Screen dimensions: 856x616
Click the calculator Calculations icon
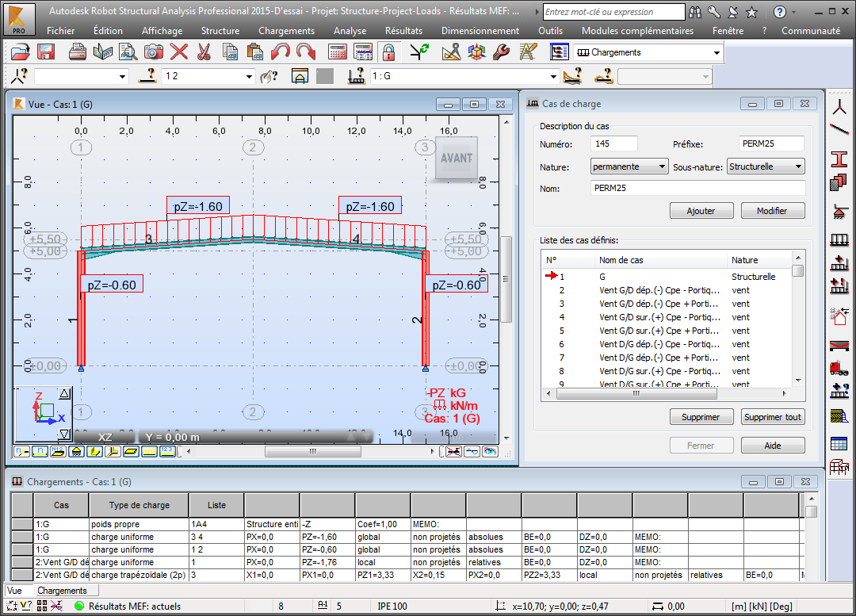tap(338, 52)
